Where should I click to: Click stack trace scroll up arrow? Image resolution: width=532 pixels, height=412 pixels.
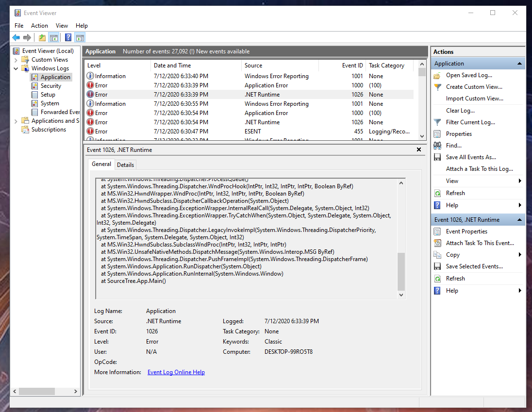coord(401,183)
